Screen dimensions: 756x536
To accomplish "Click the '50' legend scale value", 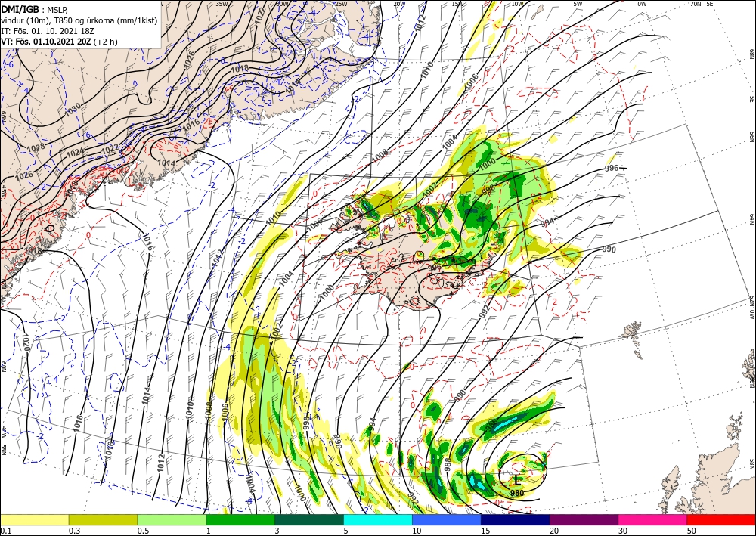I will coord(692,531).
